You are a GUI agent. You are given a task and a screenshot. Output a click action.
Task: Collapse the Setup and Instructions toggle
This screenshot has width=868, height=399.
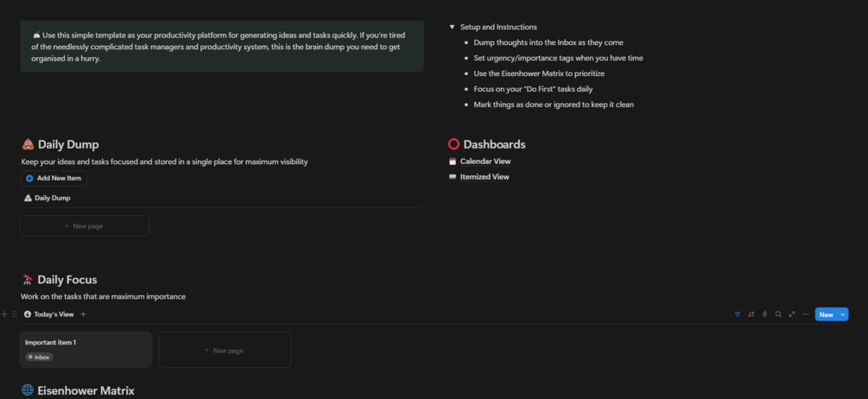click(x=453, y=27)
